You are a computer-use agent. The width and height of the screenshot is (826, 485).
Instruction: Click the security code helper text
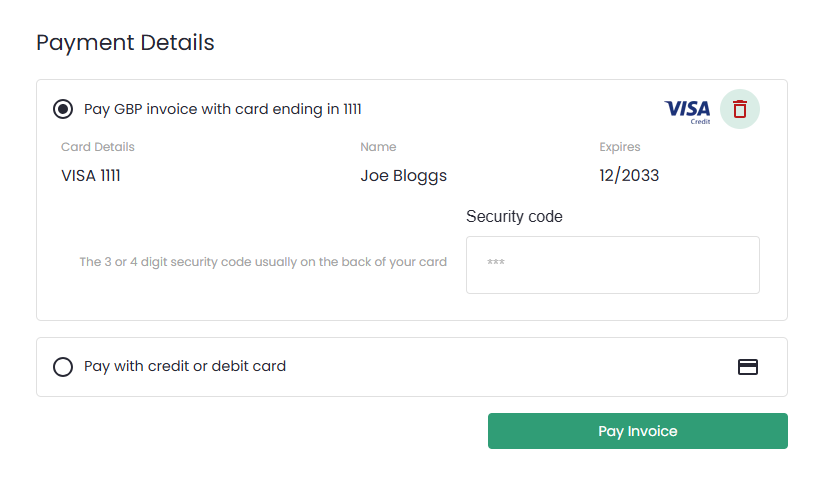coord(263,262)
